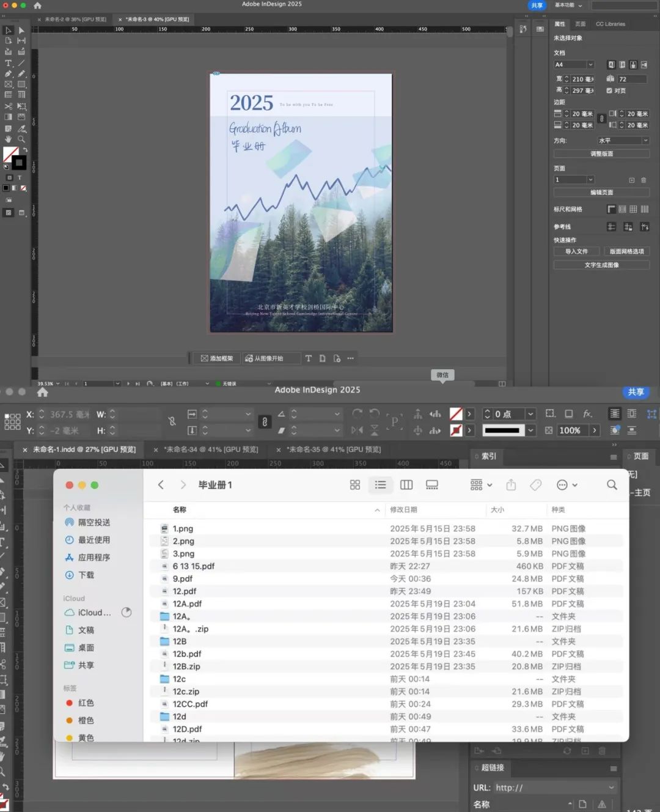Choose the Pen tool
The width and height of the screenshot is (660, 812).
click(9, 73)
